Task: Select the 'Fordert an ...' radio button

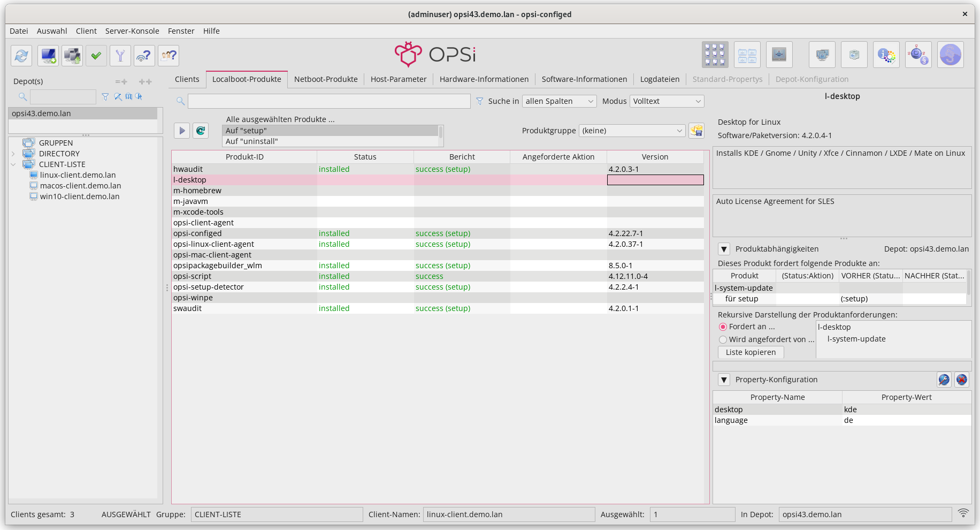Action: [723, 327]
